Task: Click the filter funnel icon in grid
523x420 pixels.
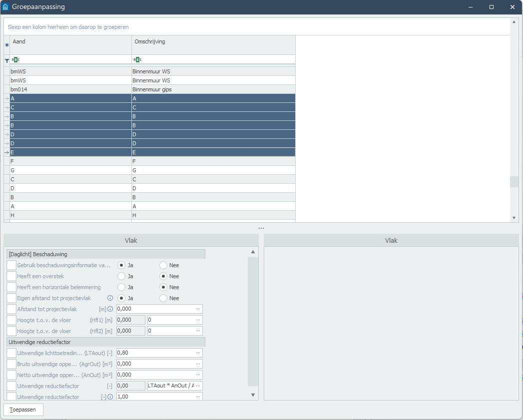Action: coord(6,60)
